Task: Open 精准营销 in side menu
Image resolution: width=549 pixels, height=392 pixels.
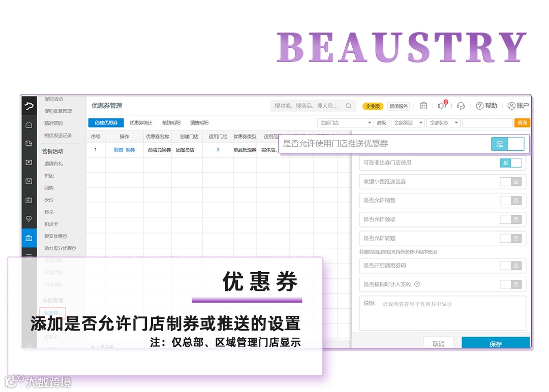Action: point(53,123)
